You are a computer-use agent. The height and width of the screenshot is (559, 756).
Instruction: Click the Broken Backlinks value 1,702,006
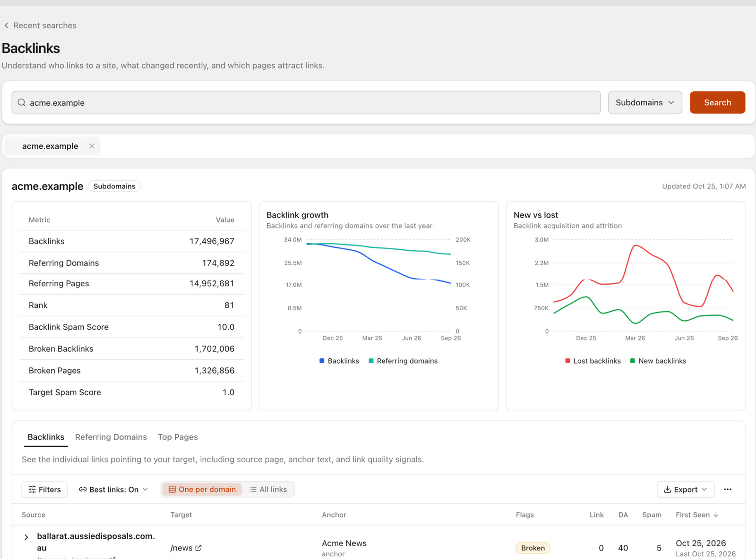coord(215,349)
